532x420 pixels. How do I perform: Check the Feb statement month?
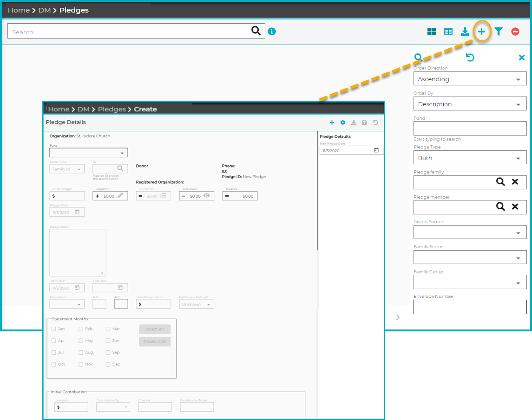coord(81,329)
